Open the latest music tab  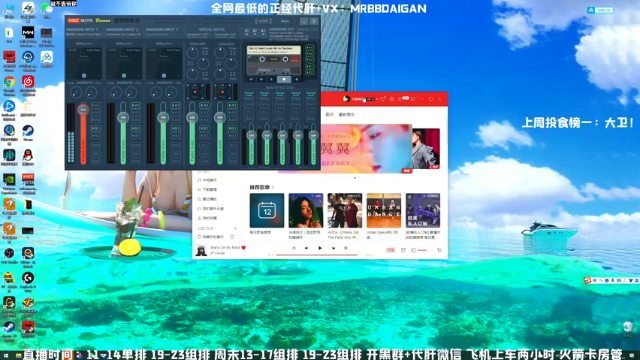[347, 115]
